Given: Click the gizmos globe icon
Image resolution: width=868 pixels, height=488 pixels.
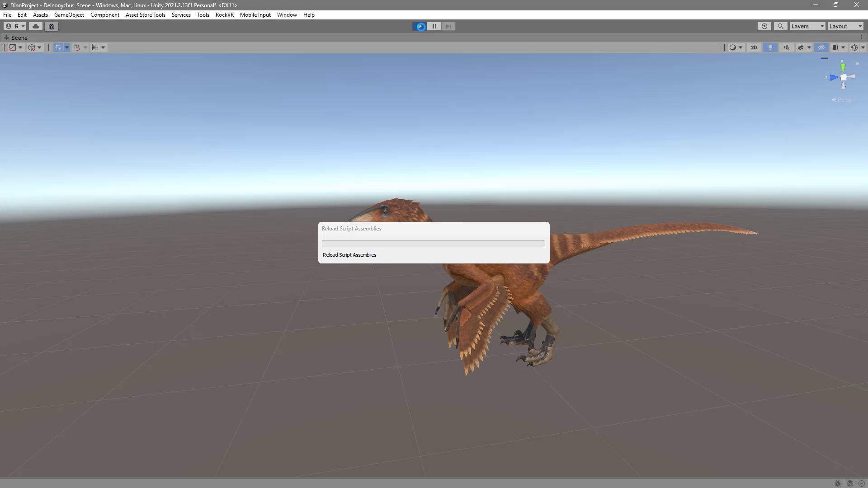Looking at the screenshot, I should coord(854,47).
